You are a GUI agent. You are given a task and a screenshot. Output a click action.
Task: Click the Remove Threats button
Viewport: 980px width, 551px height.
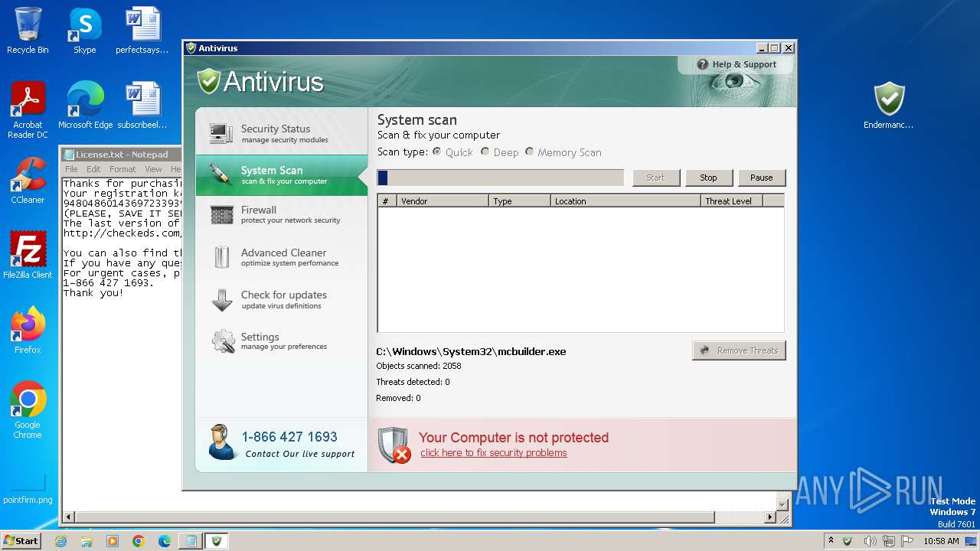[x=739, y=350]
